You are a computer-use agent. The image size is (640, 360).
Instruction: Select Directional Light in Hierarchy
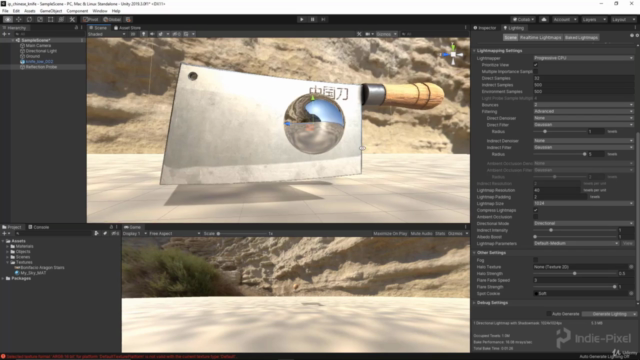[x=41, y=51]
